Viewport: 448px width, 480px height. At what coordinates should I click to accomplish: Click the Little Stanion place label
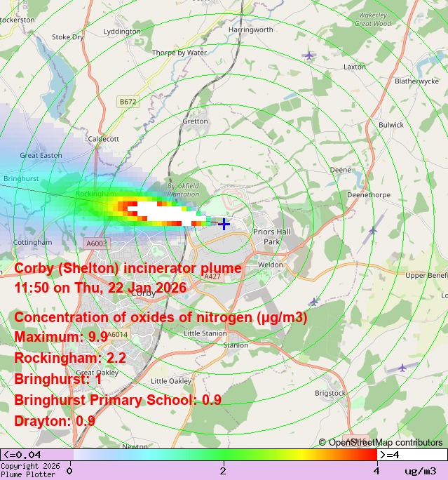205,333
